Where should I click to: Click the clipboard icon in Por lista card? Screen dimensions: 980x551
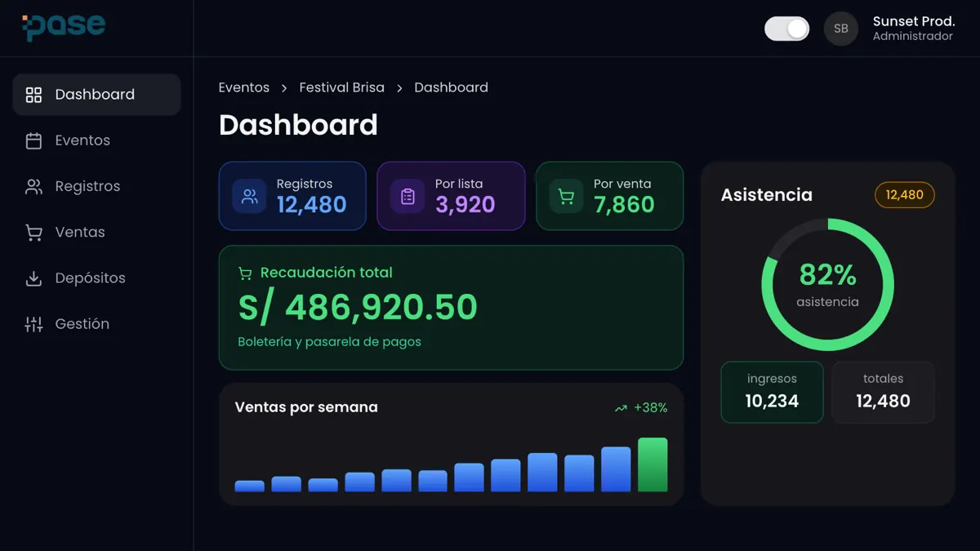tap(408, 196)
